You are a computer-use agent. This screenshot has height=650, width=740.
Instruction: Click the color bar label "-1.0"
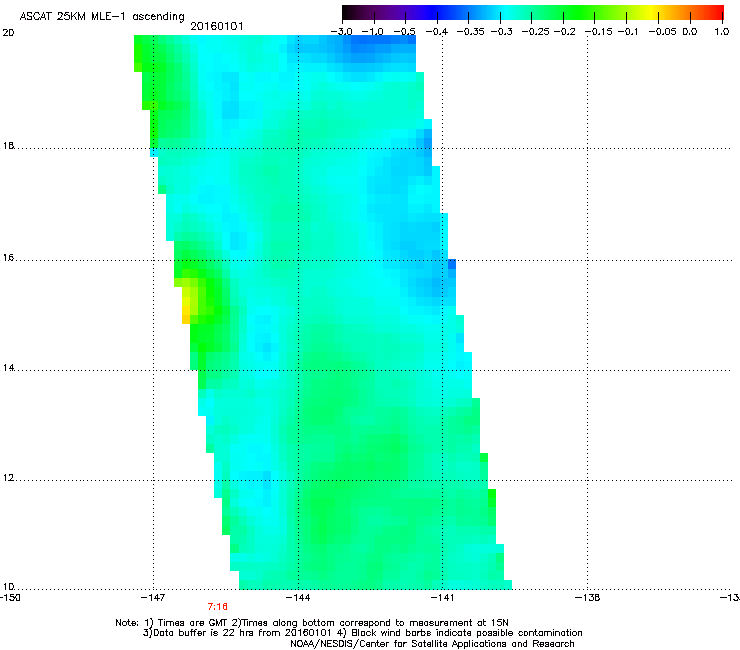[373, 32]
